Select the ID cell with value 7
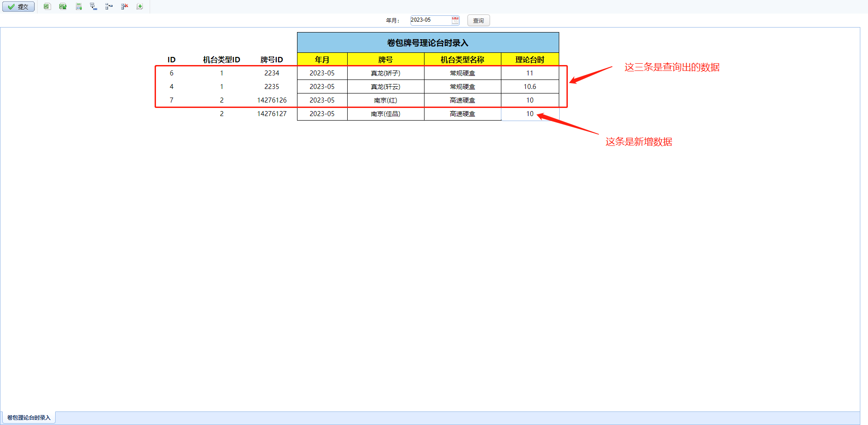Image resolution: width=868 pixels, height=425 pixels. click(x=171, y=100)
